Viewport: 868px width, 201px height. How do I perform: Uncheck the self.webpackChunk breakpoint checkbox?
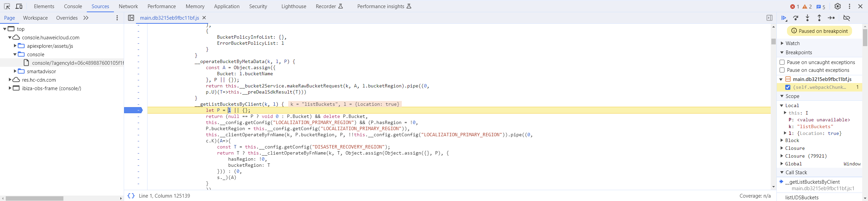[x=788, y=87]
